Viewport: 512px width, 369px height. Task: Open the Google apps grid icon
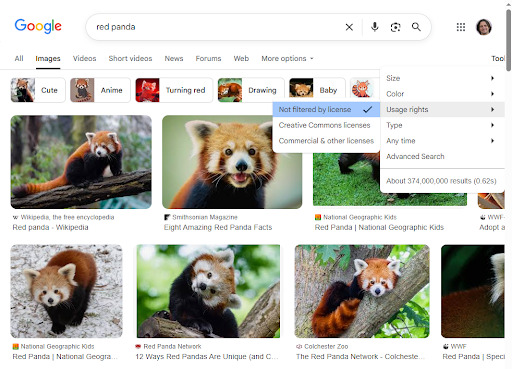[x=461, y=27]
